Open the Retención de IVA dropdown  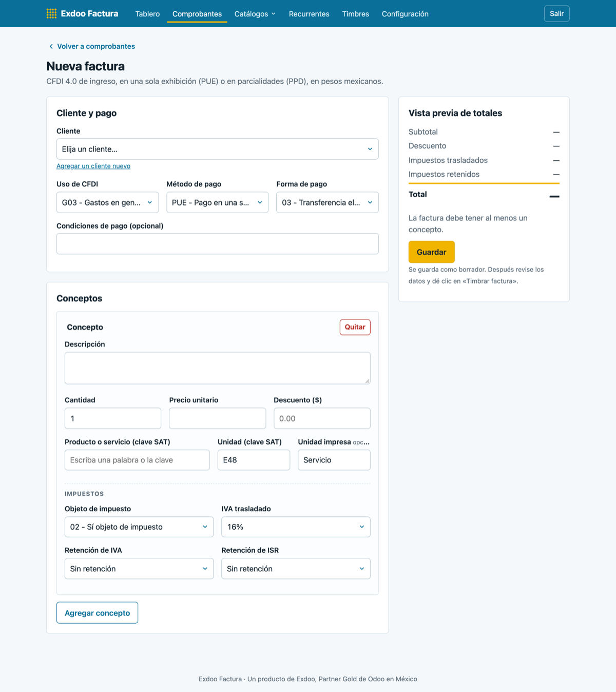tap(139, 569)
